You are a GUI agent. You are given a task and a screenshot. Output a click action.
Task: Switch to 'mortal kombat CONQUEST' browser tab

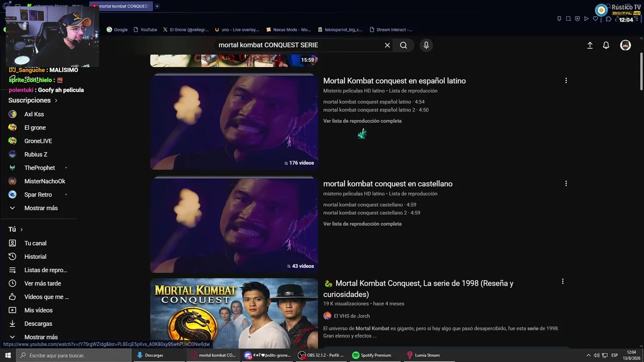(x=121, y=6)
